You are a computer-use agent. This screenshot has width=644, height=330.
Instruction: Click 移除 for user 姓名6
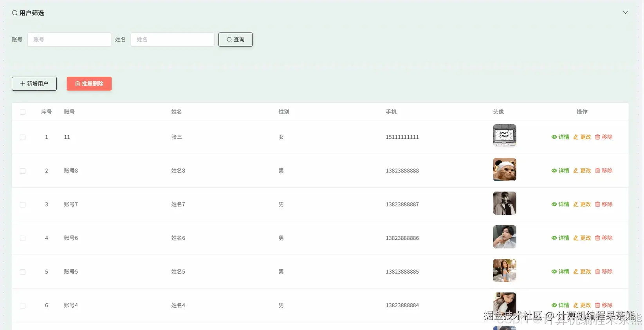[604, 238]
